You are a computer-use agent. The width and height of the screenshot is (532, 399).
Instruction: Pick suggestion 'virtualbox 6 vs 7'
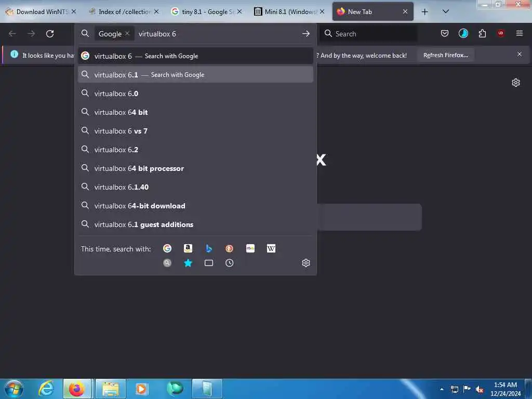pyautogui.click(x=195, y=130)
